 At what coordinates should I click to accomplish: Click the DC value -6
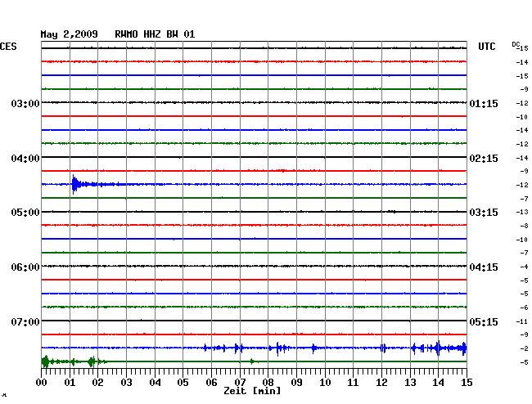[524, 307]
